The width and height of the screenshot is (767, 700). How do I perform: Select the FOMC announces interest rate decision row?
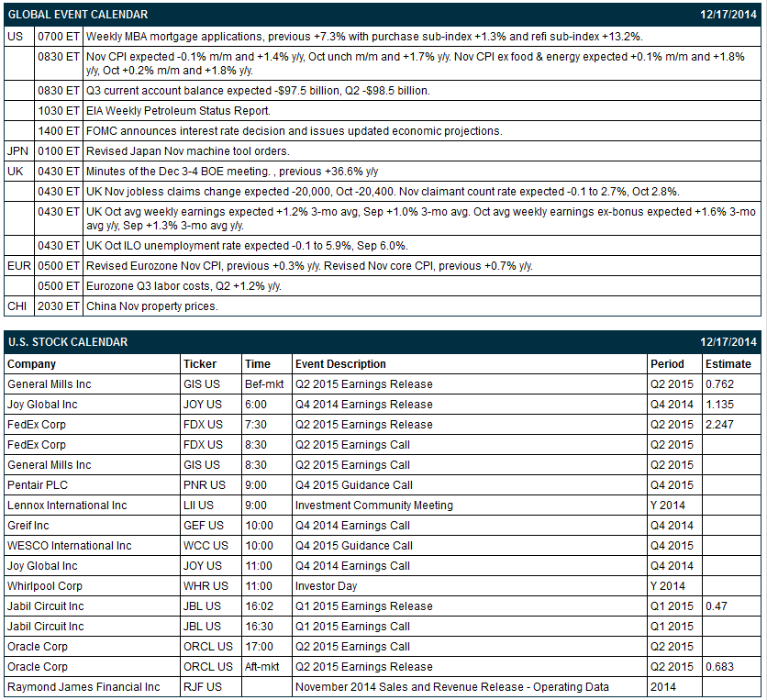294,131
